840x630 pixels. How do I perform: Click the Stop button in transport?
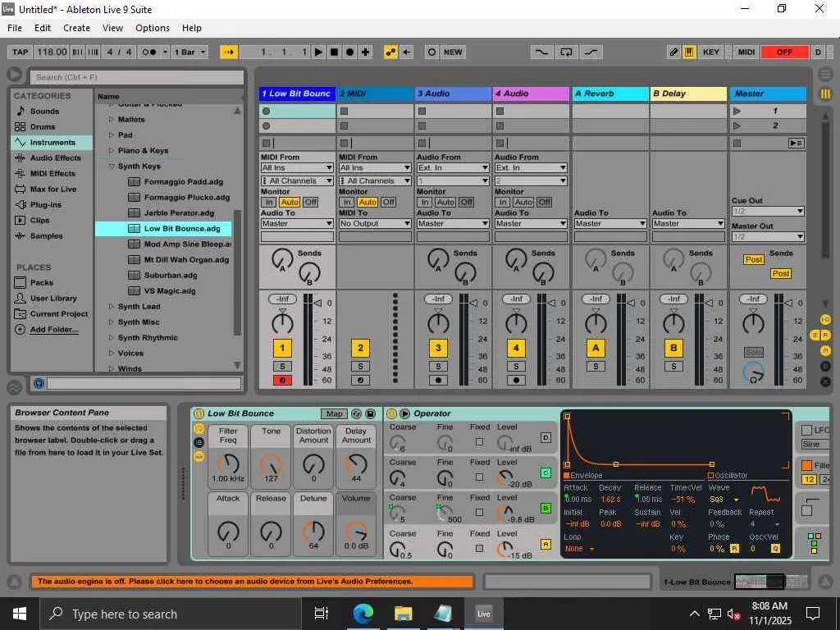pos(335,52)
